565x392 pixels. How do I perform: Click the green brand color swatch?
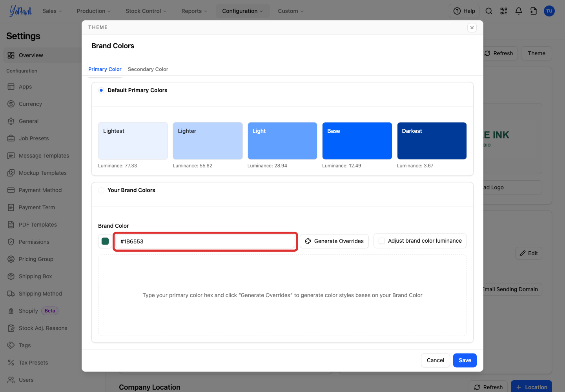point(105,241)
